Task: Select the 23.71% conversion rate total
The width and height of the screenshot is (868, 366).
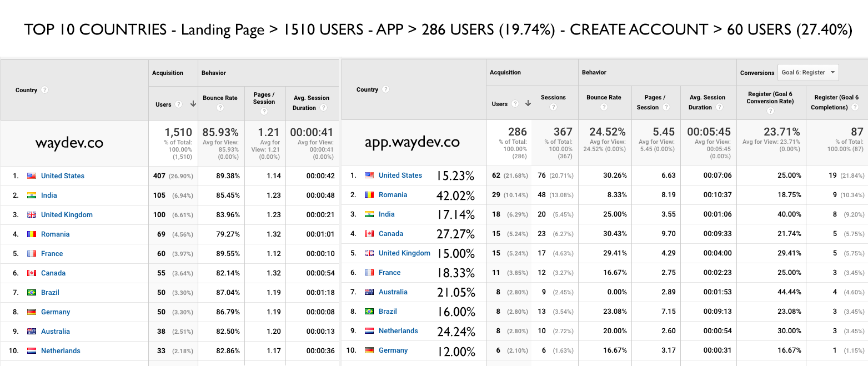Action: pyautogui.click(x=782, y=132)
